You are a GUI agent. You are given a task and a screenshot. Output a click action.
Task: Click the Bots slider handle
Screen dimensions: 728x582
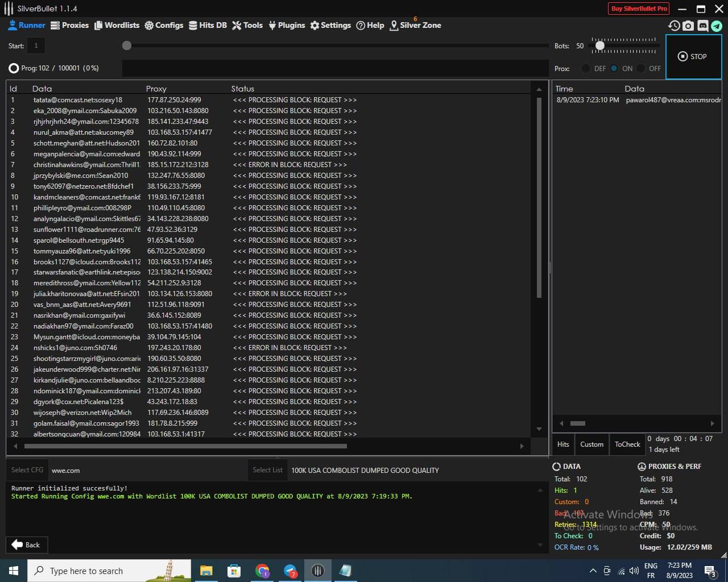(599, 45)
